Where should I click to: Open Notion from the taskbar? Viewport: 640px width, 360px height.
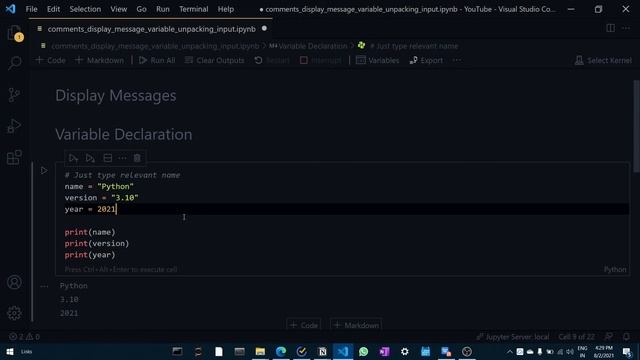point(322,351)
